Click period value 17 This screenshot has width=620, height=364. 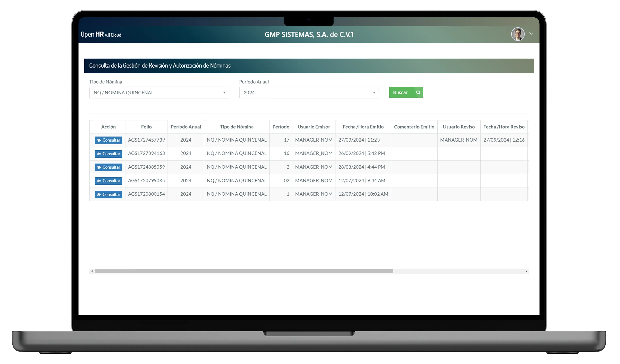(286, 140)
